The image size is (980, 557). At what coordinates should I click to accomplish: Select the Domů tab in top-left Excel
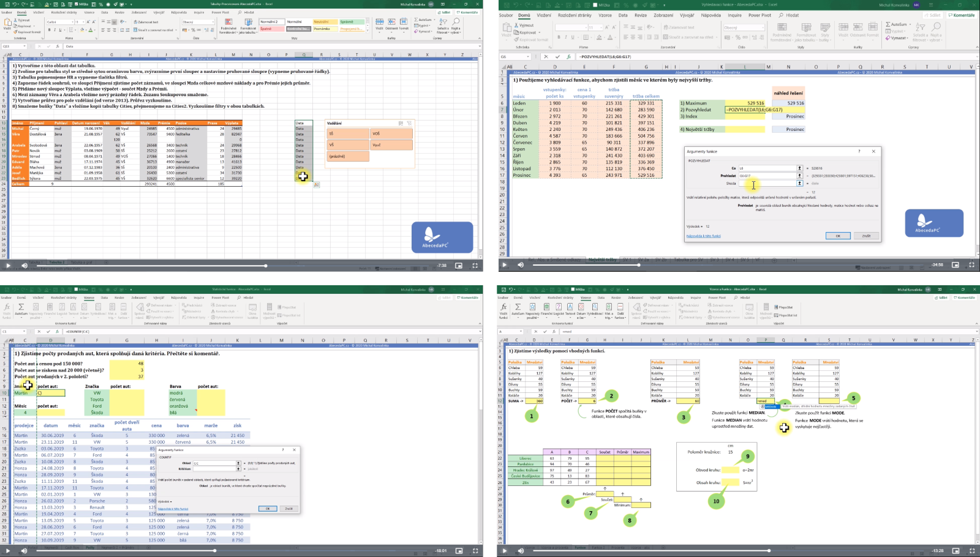21,12
